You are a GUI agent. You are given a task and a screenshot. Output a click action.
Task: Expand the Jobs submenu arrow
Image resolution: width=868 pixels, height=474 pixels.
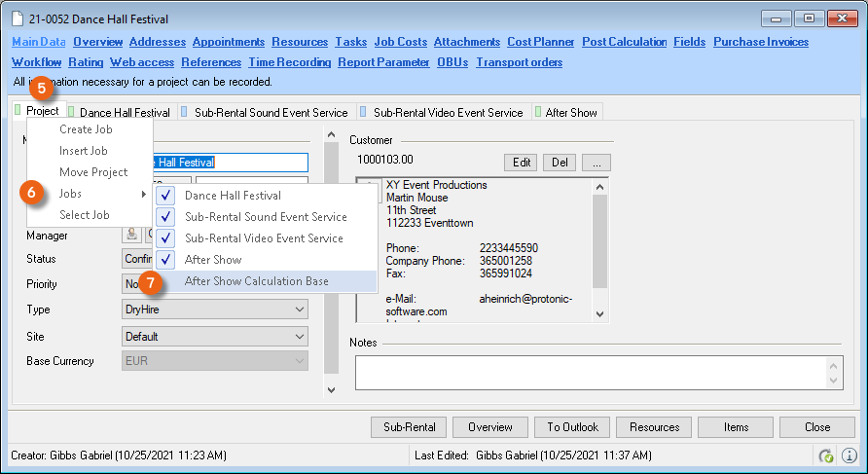[x=144, y=195]
